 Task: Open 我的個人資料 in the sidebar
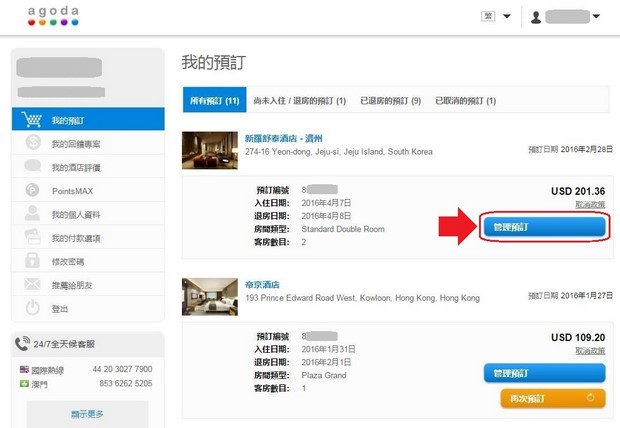tap(88, 214)
